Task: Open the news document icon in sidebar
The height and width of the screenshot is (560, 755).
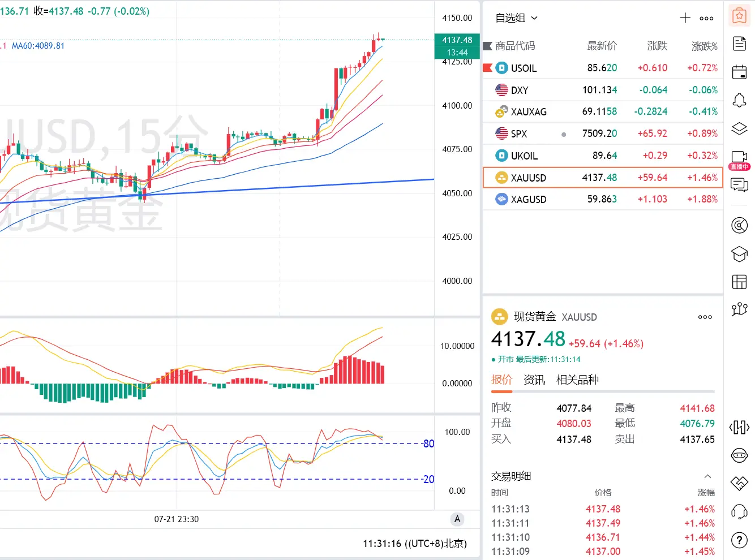Action: point(739,44)
